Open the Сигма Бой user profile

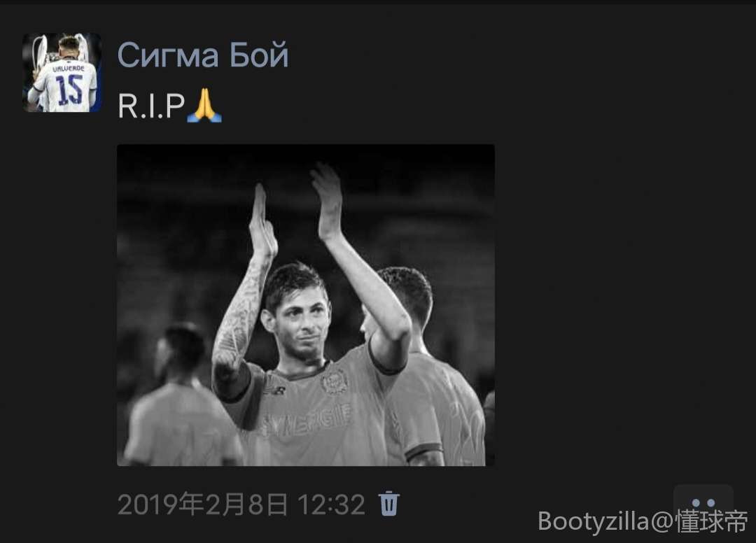202,55
